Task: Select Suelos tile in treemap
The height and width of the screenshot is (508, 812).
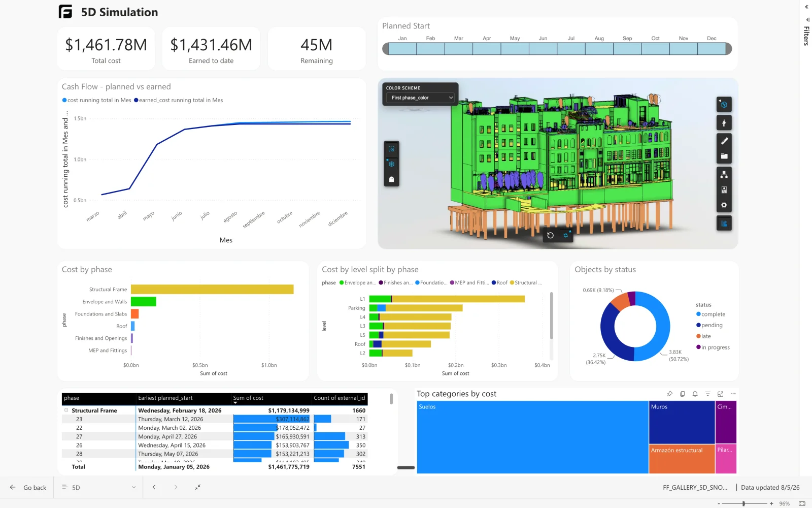Action: 532,437
